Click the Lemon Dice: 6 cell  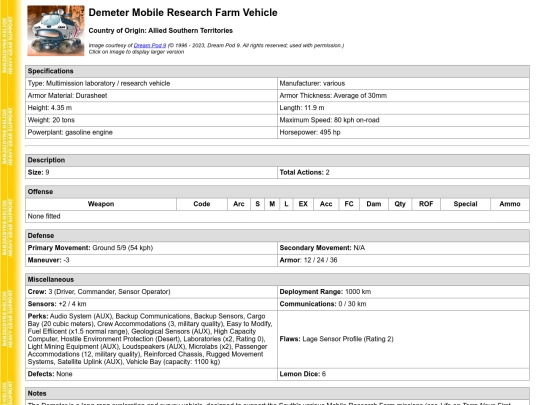point(403,374)
